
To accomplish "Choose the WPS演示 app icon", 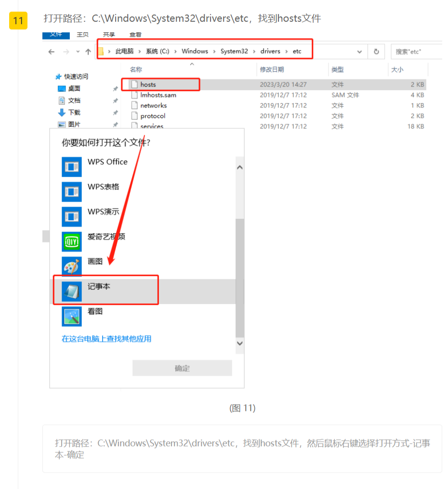I will 72,217.
